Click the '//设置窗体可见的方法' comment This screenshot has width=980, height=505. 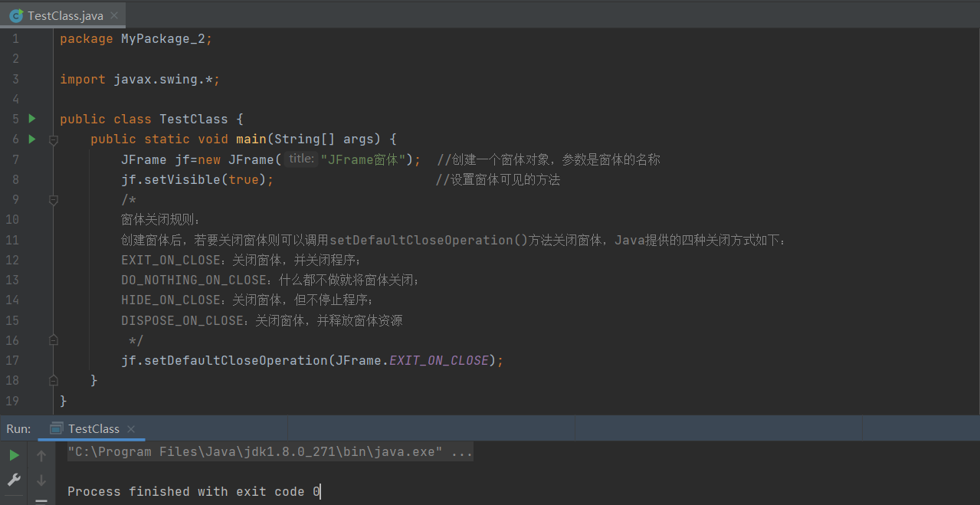point(498,179)
